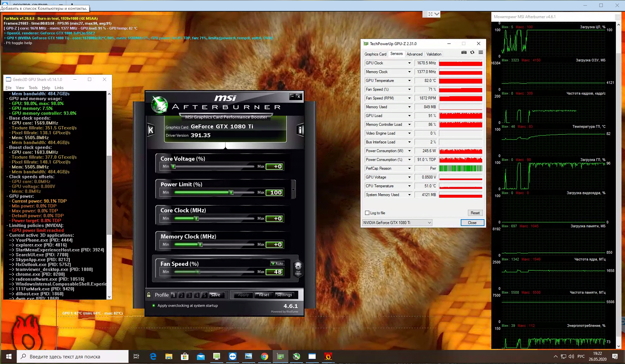Click the Afterburner Reset button
The height and width of the screenshot is (364, 625).
264,295
